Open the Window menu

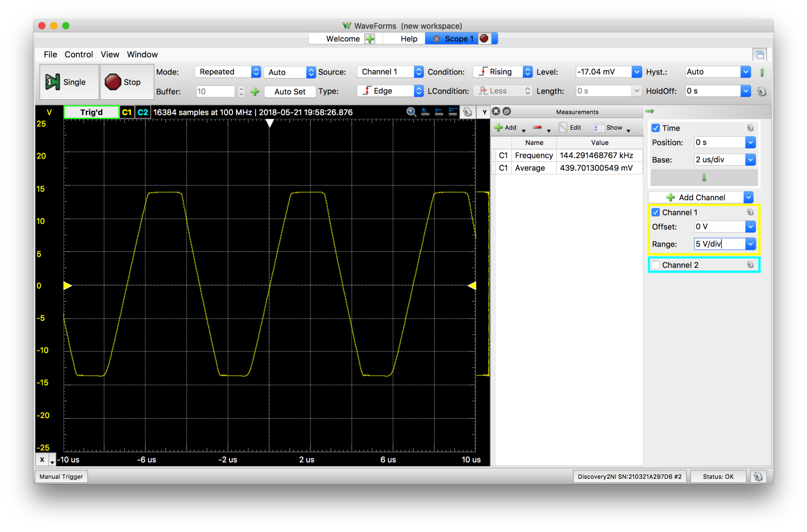(x=142, y=54)
